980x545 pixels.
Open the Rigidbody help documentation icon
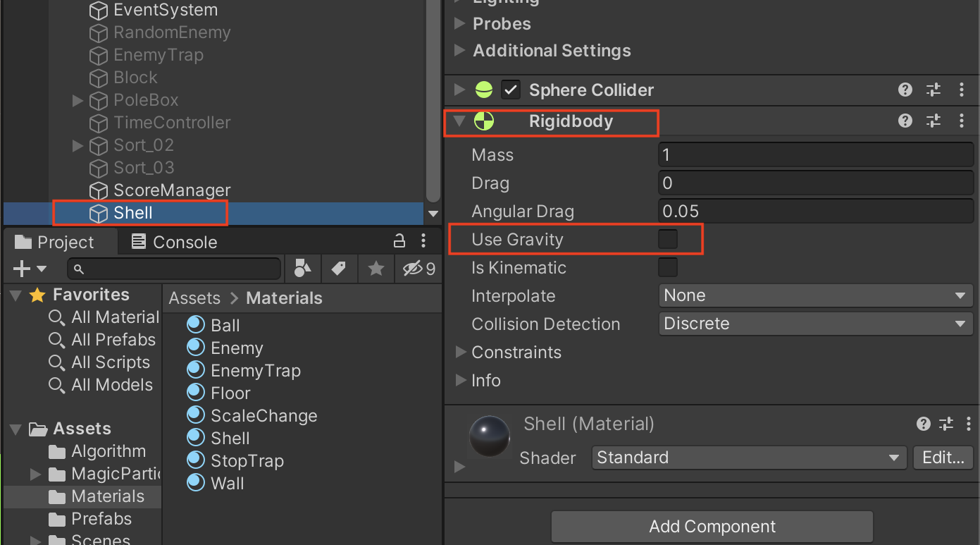tap(905, 120)
